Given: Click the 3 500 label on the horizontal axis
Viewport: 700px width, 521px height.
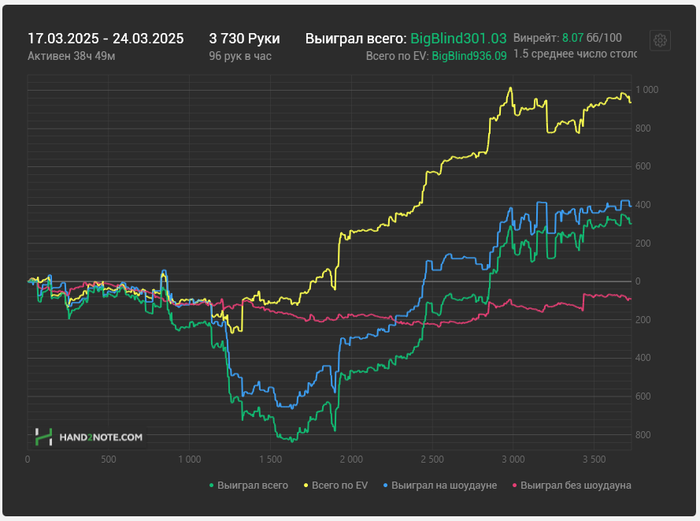Looking at the screenshot, I should [594, 459].
